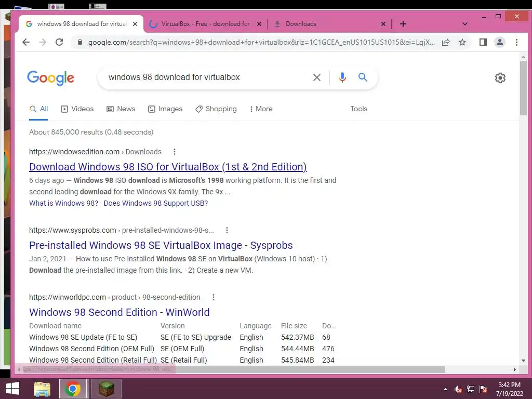Open the Action Center flag icon
This screenshot has height=399, width=532.
pos(483,390)
